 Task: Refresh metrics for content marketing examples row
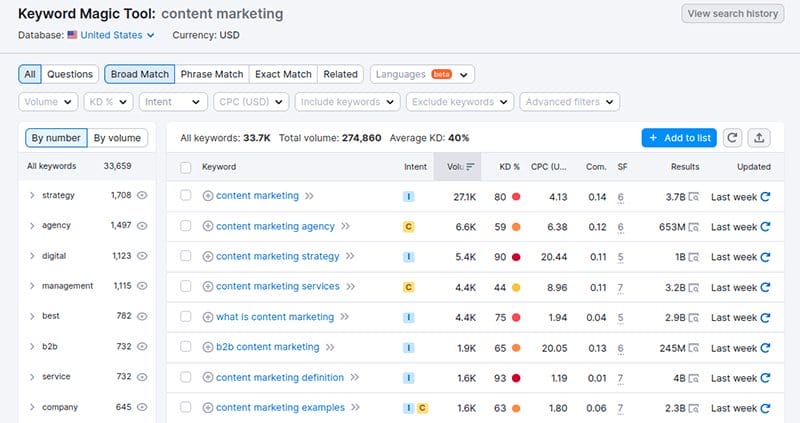point(765,408)
